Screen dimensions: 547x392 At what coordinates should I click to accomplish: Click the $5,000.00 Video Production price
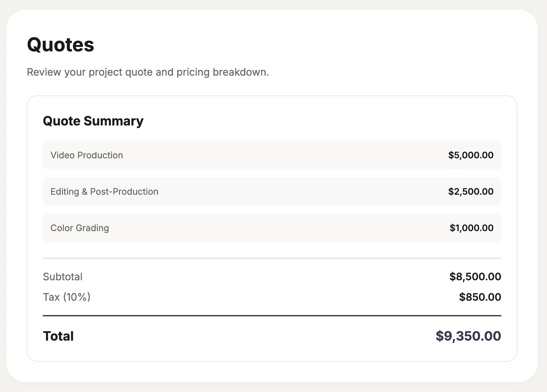click(471, 155)
